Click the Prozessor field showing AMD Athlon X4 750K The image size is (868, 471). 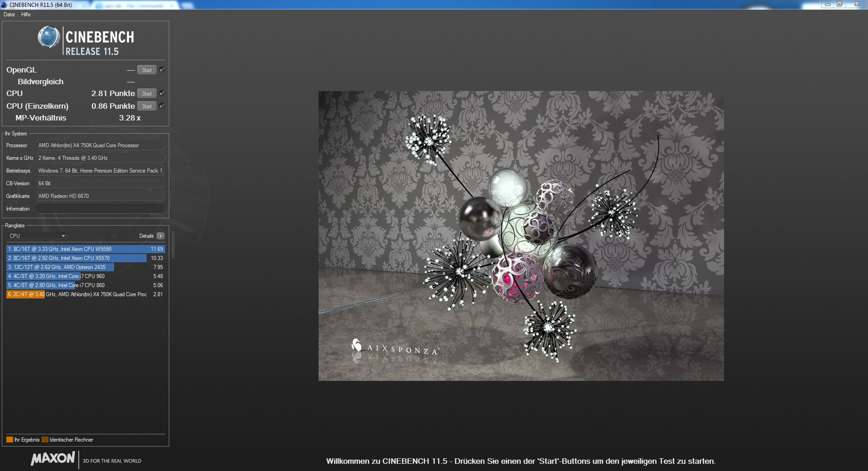(100, 145)
